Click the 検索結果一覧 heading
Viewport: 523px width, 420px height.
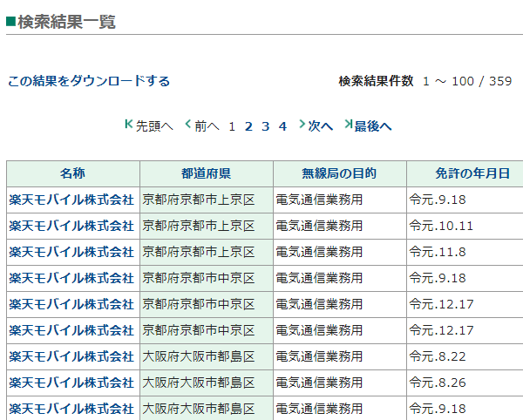(x=66, y=22)
